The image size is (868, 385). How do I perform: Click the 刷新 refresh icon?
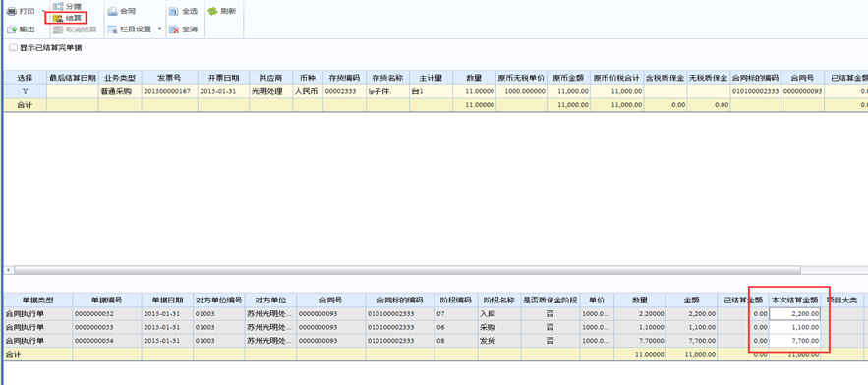pyautogui.click(x=212, y=11)
